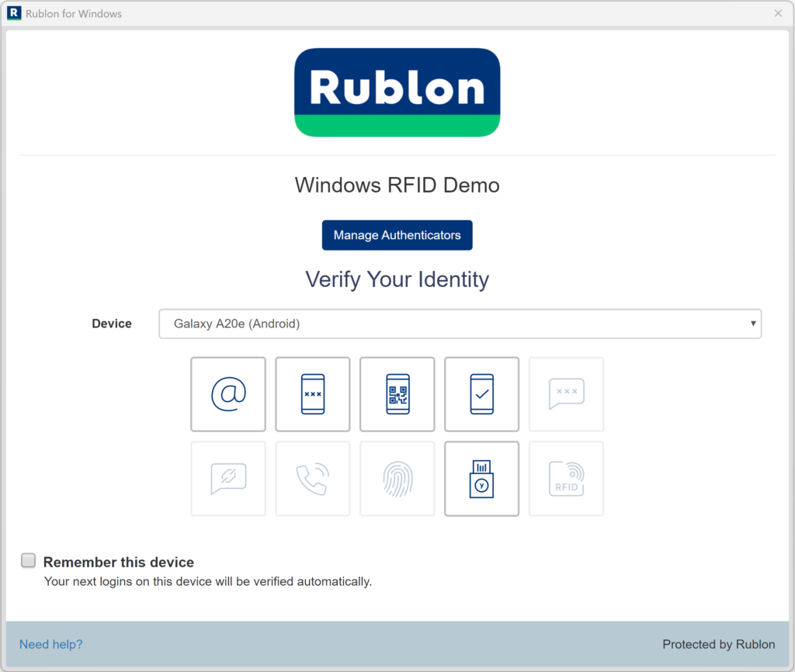This screenshot has width=795, height=672.
Task: Open the Need help? link
Action: point(50,644)
